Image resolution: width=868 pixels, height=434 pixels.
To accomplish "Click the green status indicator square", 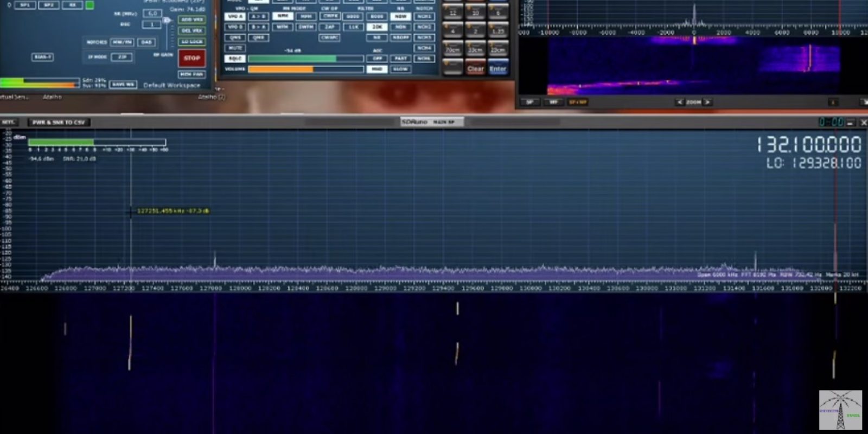I will pos(90,5).
